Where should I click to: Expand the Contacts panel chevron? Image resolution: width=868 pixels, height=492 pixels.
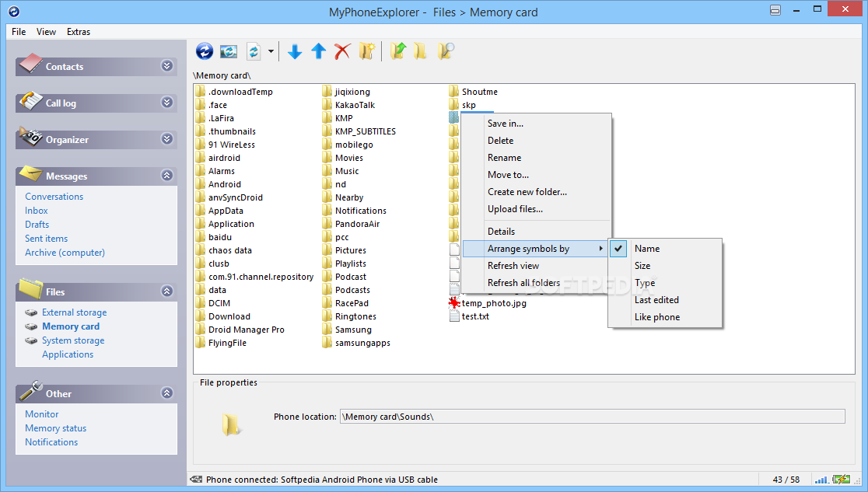tap(166, 66)
